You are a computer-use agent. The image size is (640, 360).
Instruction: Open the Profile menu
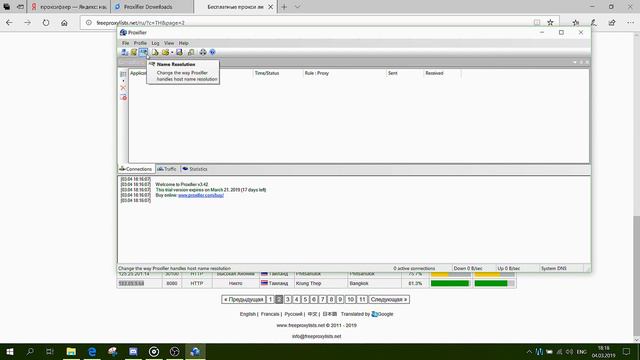140,43
